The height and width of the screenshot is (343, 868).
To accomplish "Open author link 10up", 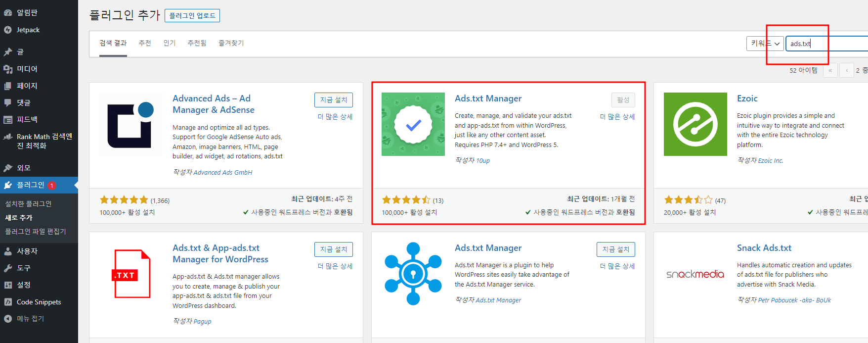I will [x=483, y=161].
